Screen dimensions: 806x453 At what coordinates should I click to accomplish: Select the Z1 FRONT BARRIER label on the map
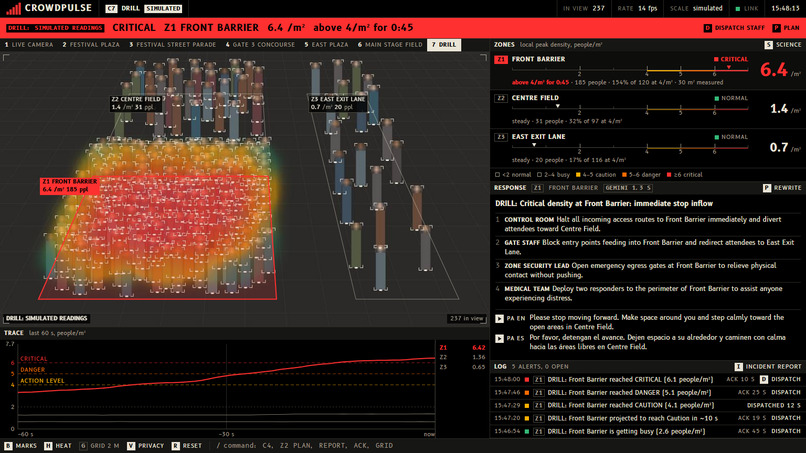69,186
